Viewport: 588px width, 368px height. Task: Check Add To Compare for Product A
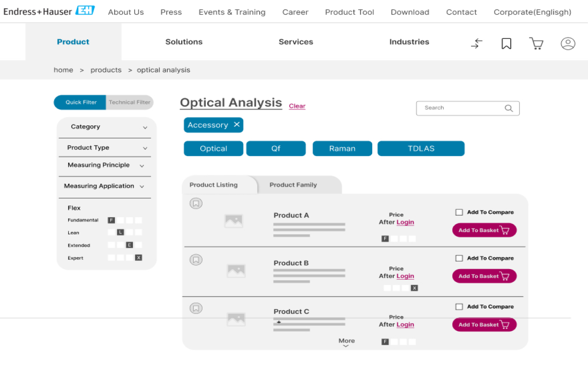coord(459,212)
